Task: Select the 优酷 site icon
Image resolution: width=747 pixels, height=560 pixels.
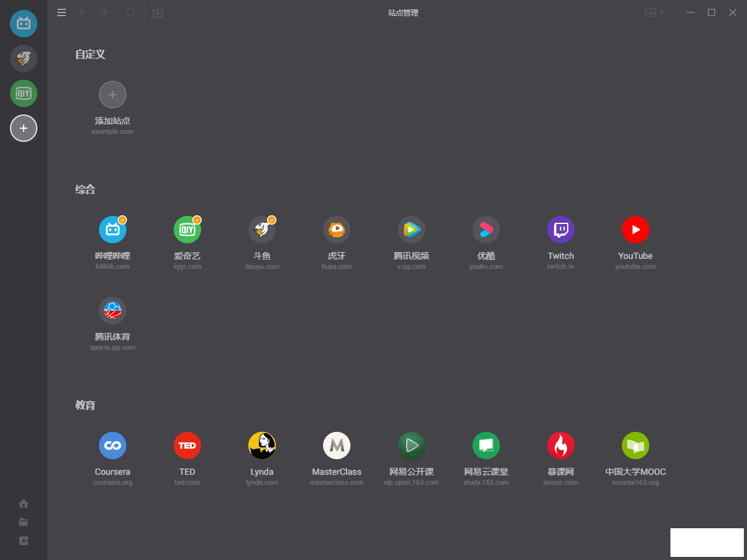Action: pyautogui.click(x=486, y=230)
